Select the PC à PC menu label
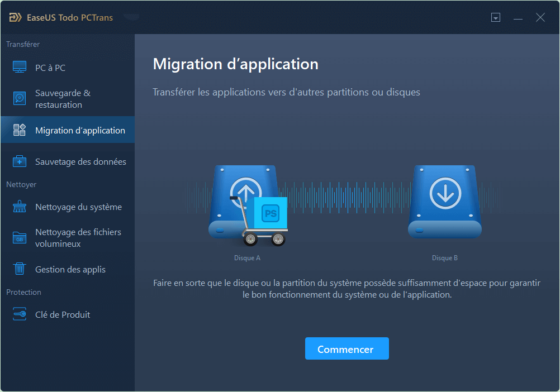Viewport: 560px width, 392px height. click(50, 68)
